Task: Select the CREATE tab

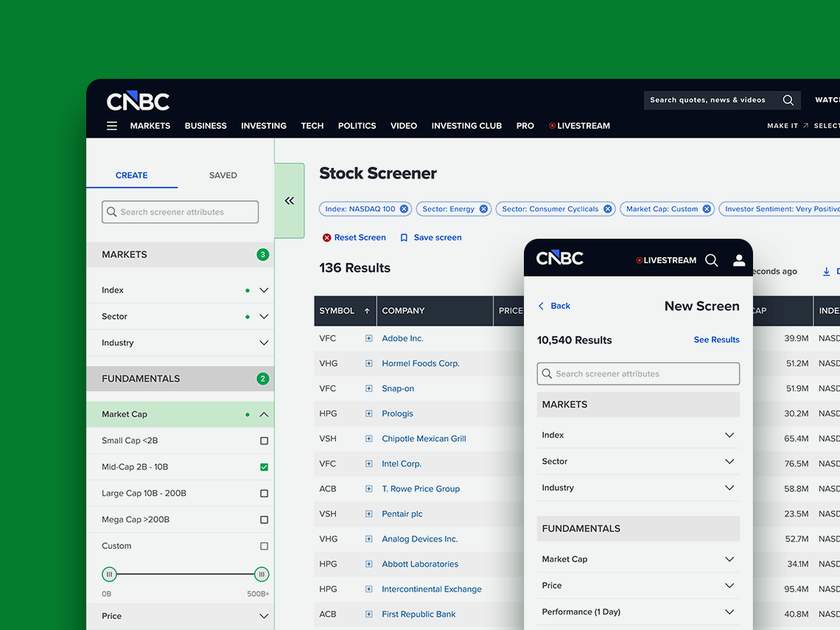Action: pos(131,175)
